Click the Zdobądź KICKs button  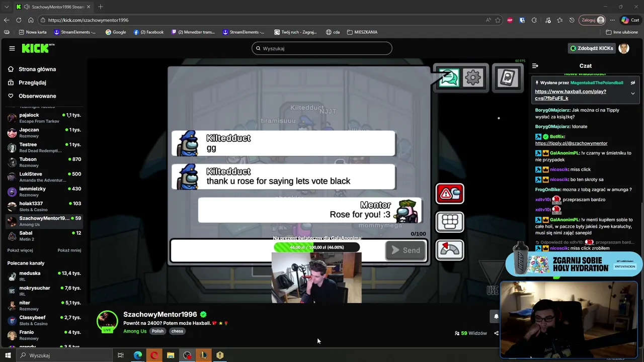592,48
